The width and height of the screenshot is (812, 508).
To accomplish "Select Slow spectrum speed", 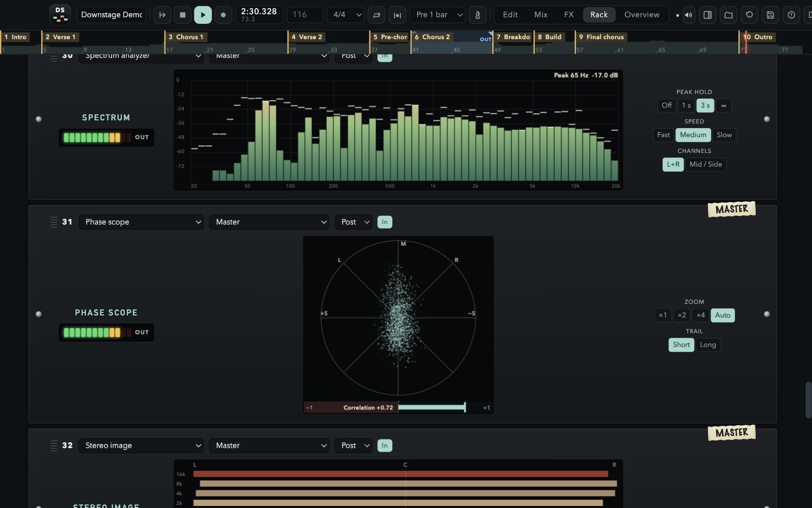I will click(x=724, y=135).
